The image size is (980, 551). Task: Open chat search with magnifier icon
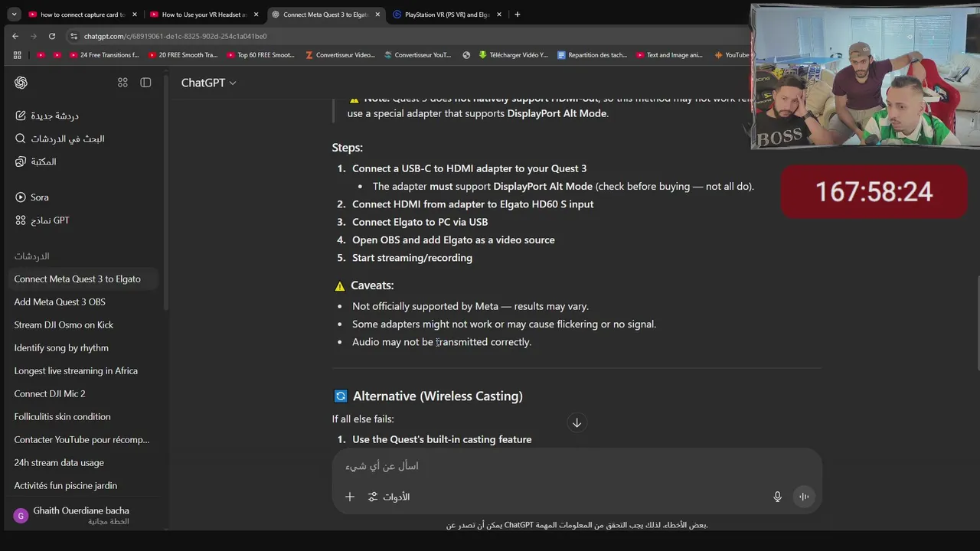(21, 139)
